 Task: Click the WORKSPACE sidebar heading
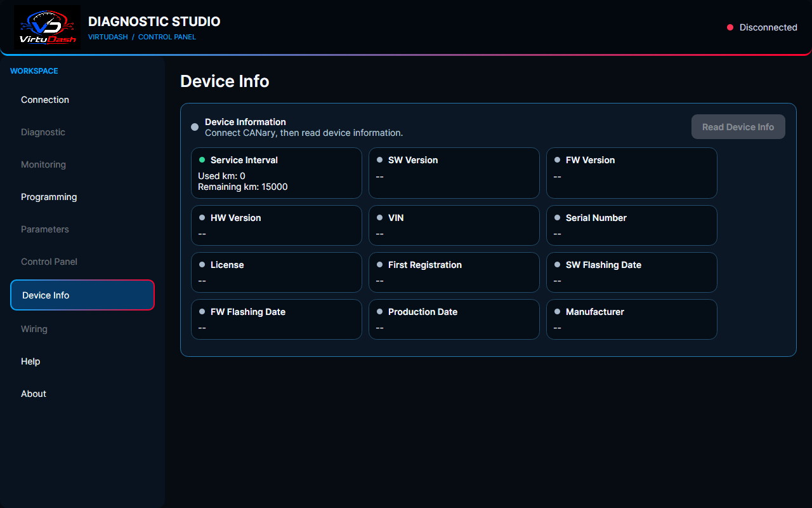point(34,71)
